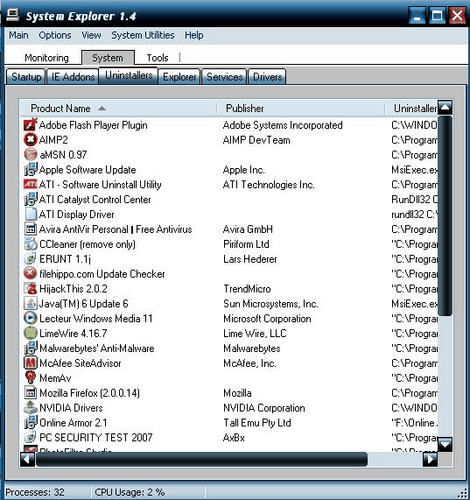470x500 pixels.
Task: Click the Malwarebytes' Anti-Malware icon
Action: coord(30,348)
